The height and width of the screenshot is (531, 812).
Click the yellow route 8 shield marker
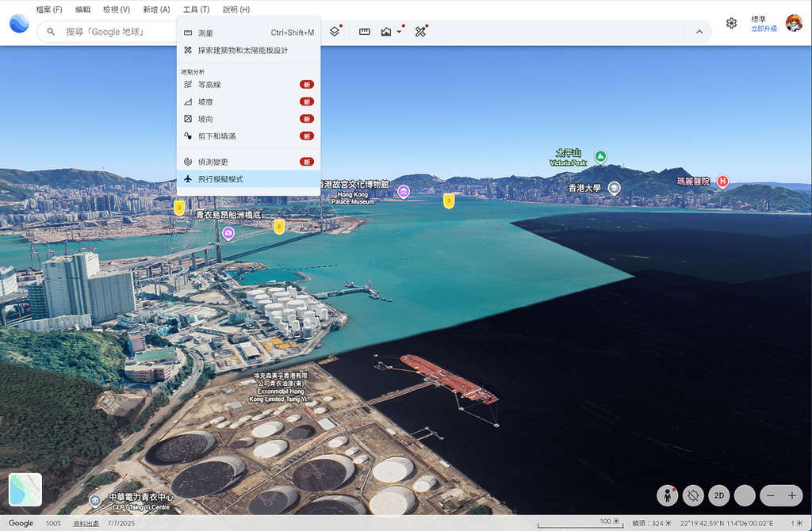[279, 227]
